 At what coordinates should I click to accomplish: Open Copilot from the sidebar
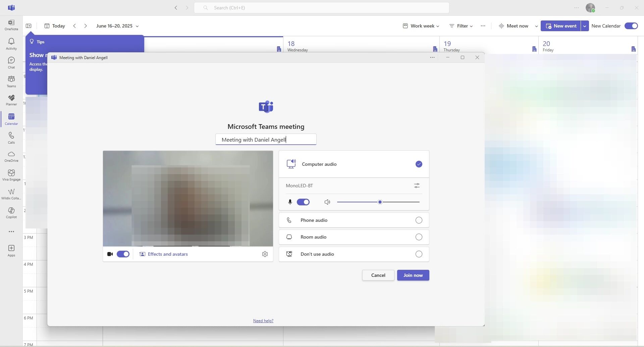tap(11, 213)
